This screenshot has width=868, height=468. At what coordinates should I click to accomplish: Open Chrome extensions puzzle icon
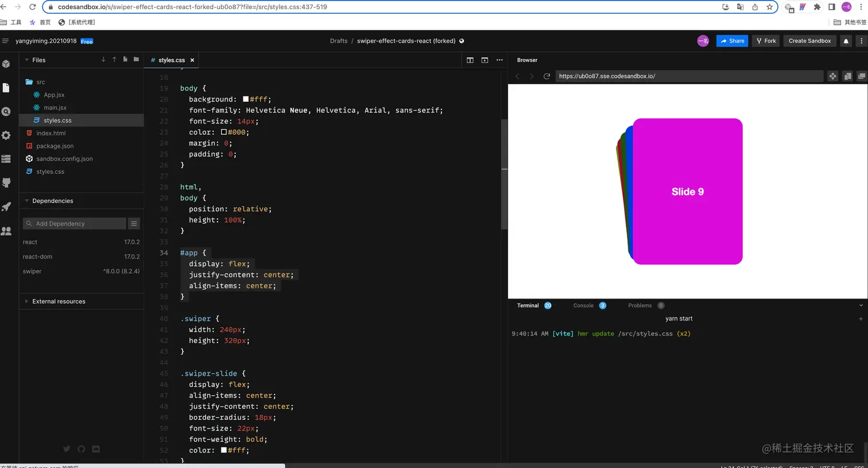pyautogui.click(x=817, y=7)
